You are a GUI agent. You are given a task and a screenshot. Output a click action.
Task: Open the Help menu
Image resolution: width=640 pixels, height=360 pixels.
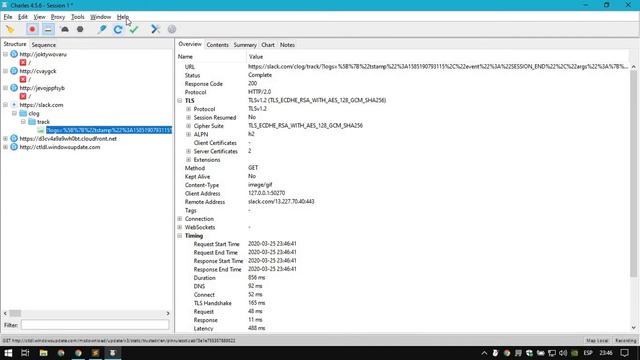122,17
